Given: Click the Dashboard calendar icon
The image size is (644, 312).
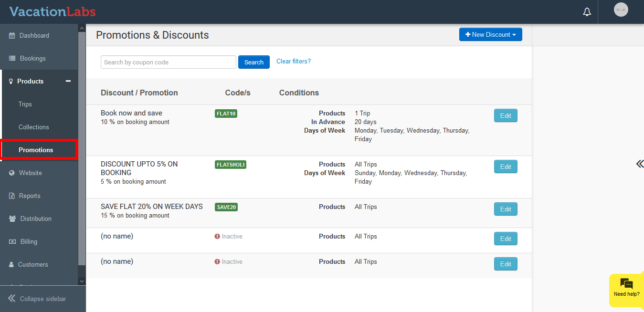Looking at the screenshot, I should pyautogui.click(x=12, y=36).
